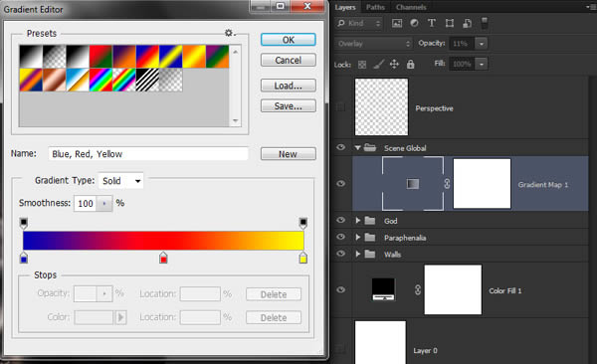Open the presets gear menu
597x364 pixels.
[x=229, y=33]
